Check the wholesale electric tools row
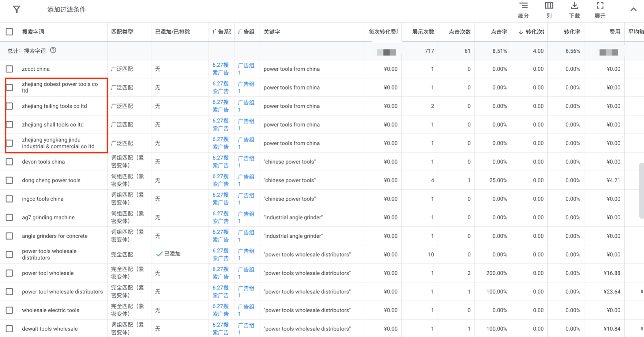644x337 pixels. tap(9, 310)
